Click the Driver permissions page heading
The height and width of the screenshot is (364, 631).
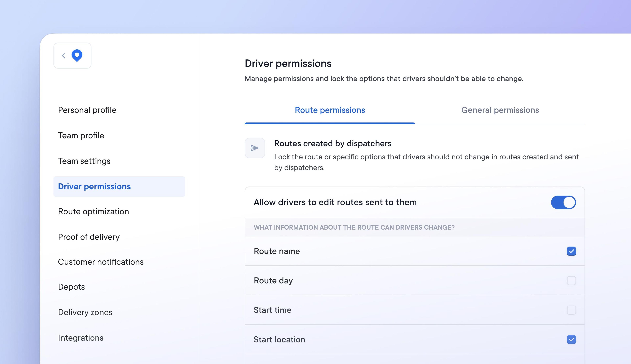288,64
